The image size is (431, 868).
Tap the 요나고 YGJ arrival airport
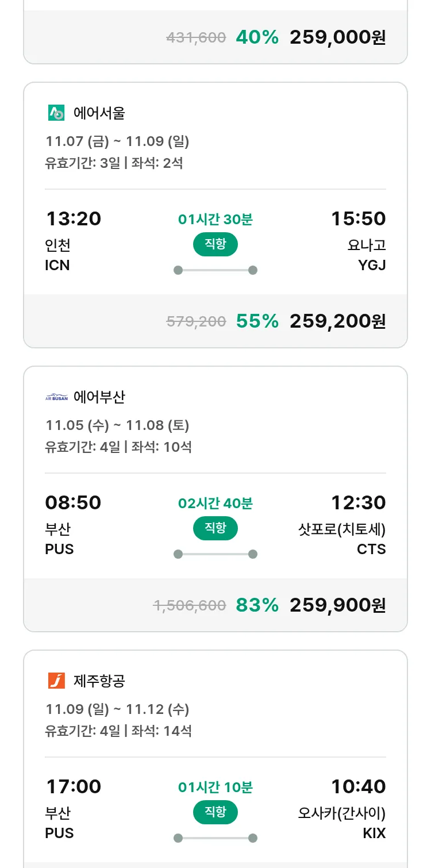click(x=366, y=255)
